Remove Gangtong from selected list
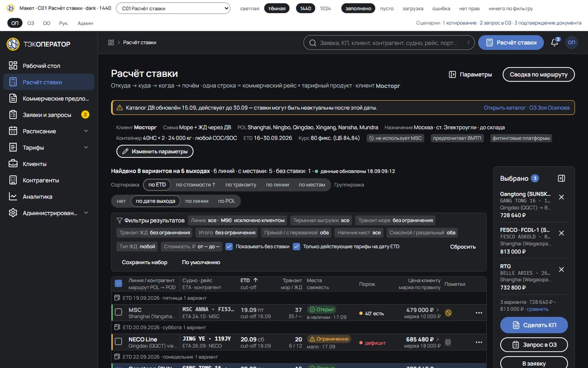This screenshot has width=588, height=368. coord(561,197)
